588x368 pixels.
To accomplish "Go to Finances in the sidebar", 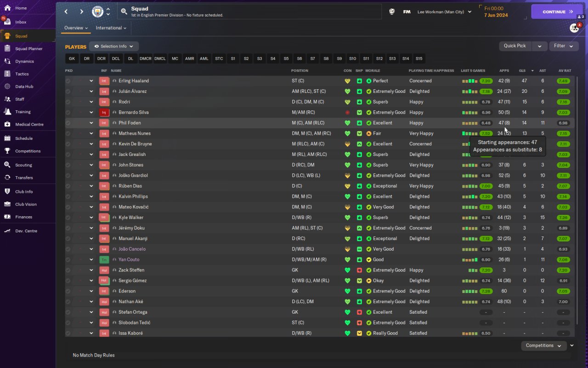I will (23, 217).
